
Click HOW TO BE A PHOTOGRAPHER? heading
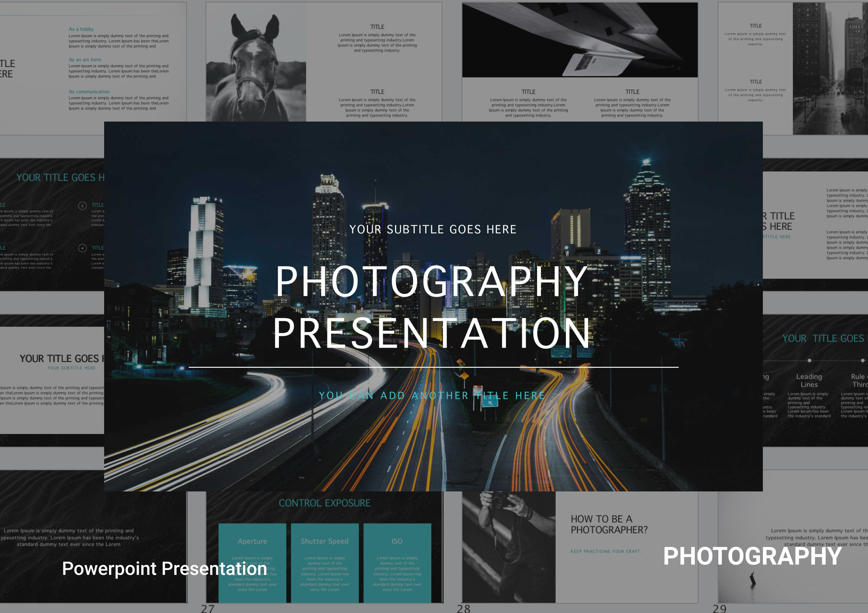pyautogui.click(x=609, y=524)
